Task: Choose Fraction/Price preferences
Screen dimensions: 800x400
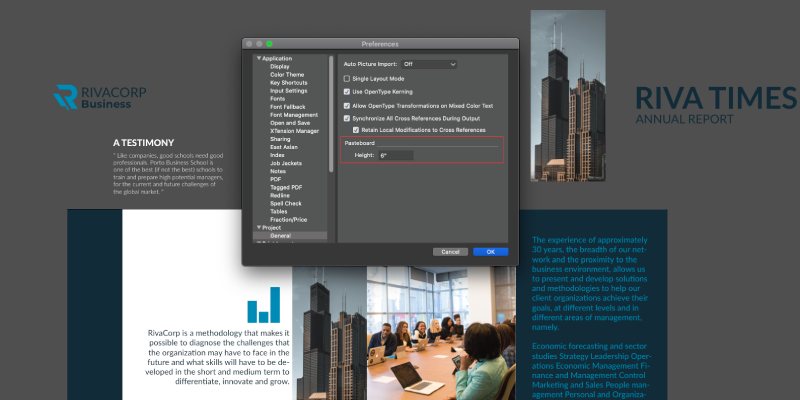Action: click(x=288, y=219)
